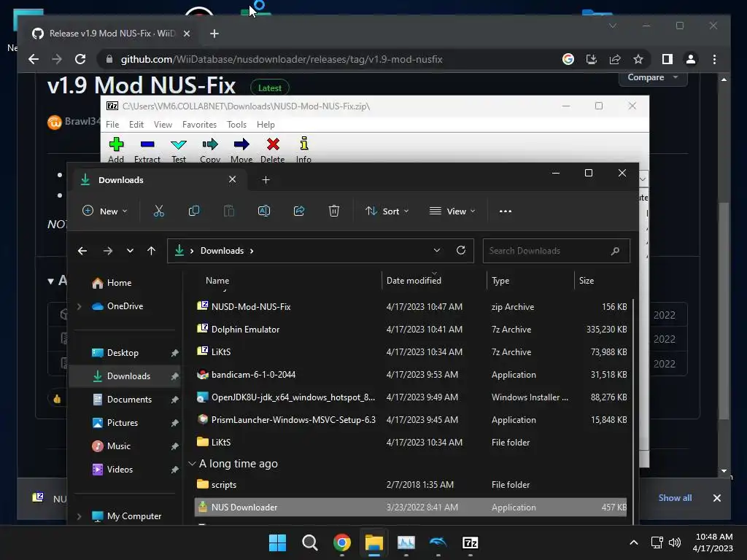Go forward in File Explorer navigation
The width and height of the screenshot is (747, 560).
tap(108, 251)
